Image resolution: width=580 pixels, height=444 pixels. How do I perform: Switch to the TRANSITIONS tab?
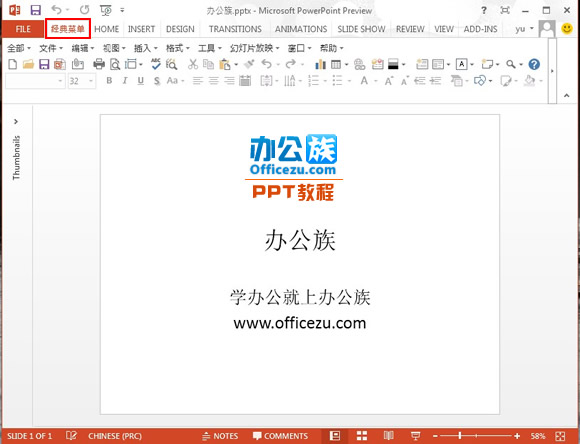tap(235, 29)
